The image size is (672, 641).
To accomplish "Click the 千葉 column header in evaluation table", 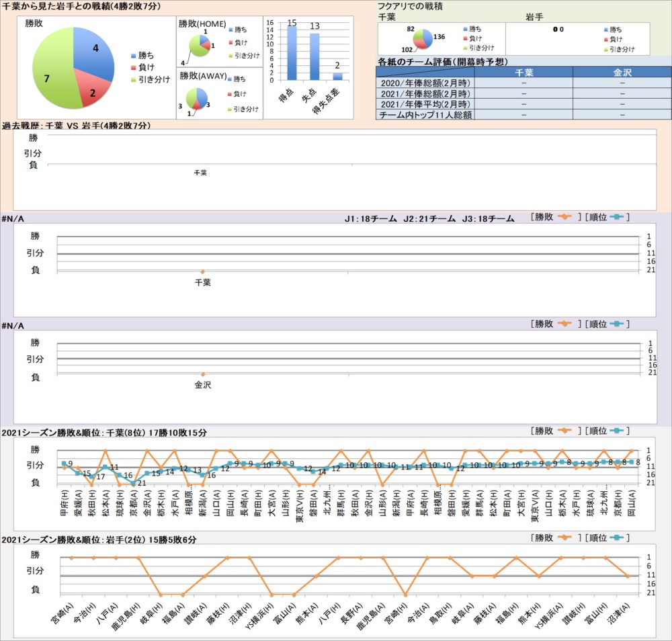I will 523,73.
